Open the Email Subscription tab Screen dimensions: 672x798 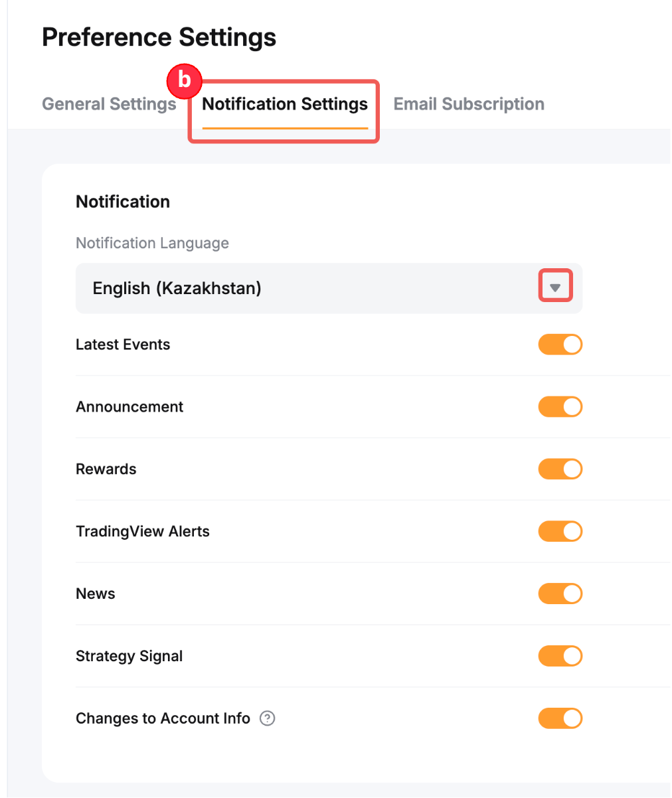pos(469,104)
